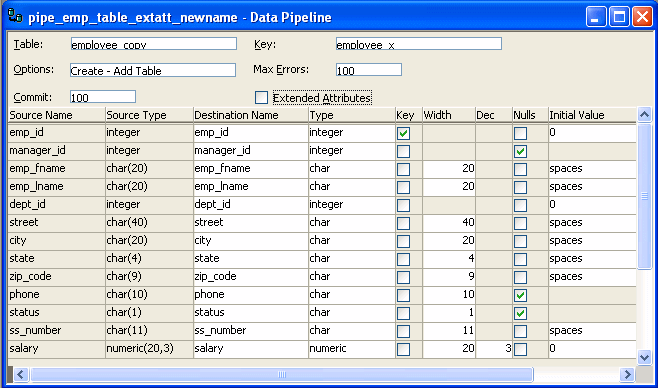Click the Destination Name column header
The image size is (658, 388).
click(x=251, y=115)
